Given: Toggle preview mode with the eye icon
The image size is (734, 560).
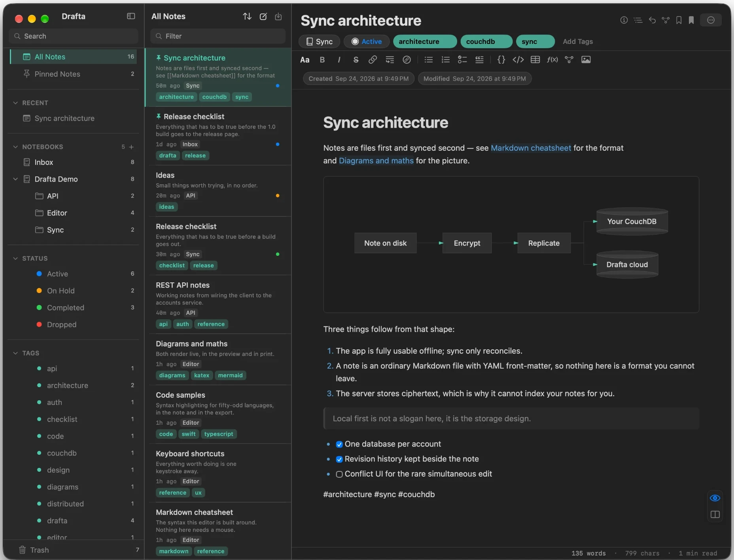Looking at the screenshot, I should click(x=715, y=498).
